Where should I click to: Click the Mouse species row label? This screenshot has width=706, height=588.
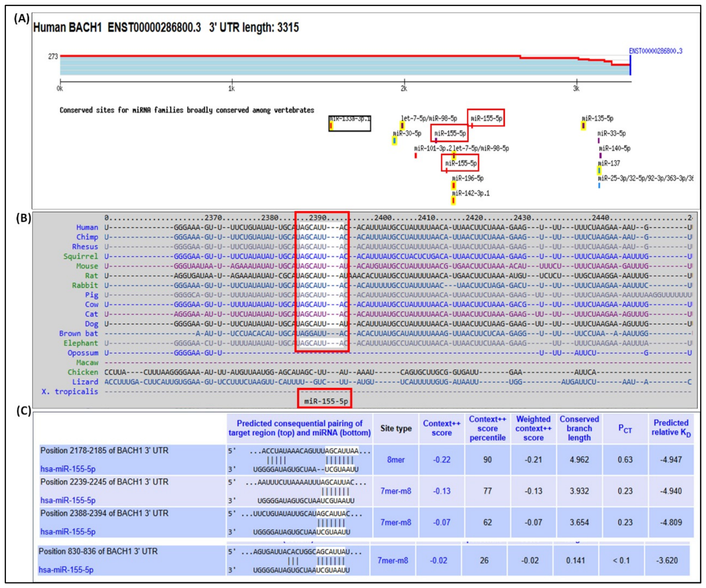87,266
